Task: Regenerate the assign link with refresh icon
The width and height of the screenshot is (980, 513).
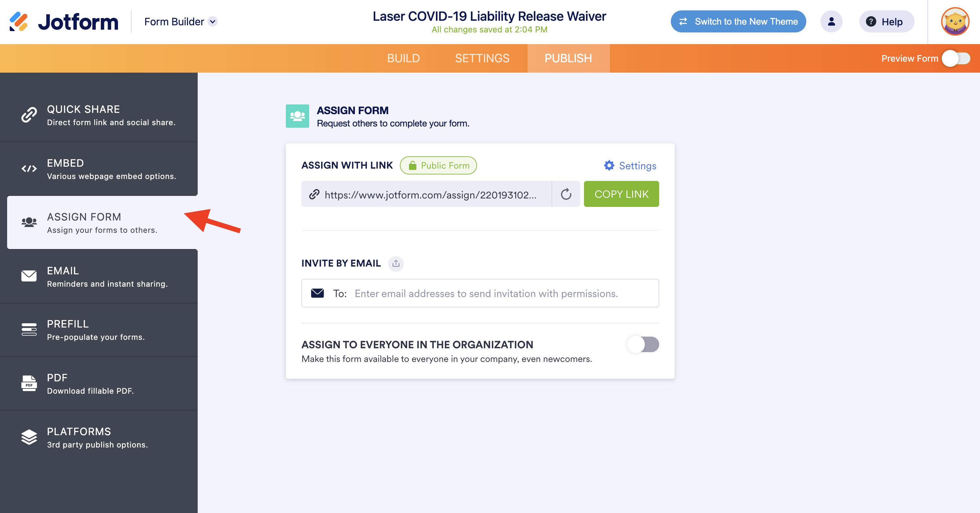Action: click(566, 194)
